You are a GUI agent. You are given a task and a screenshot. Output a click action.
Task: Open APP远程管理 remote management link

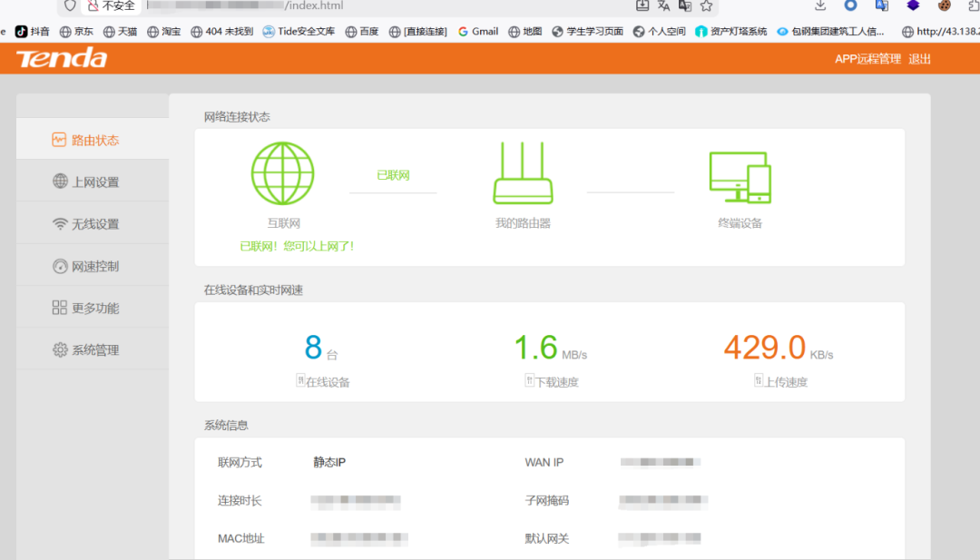tap(867, 59)
